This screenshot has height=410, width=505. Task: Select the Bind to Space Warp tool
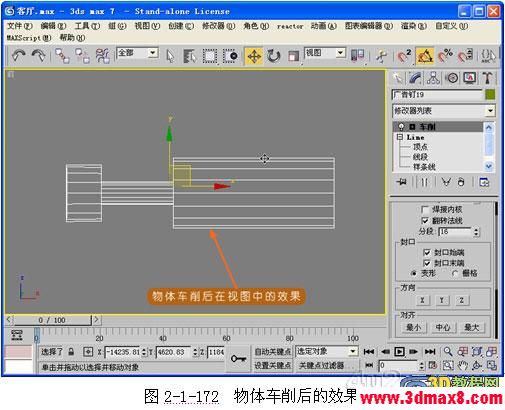pos(103,56)
